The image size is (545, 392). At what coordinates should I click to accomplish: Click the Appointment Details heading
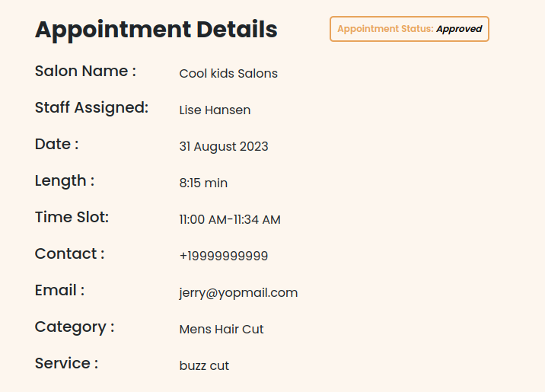[156, 30]
